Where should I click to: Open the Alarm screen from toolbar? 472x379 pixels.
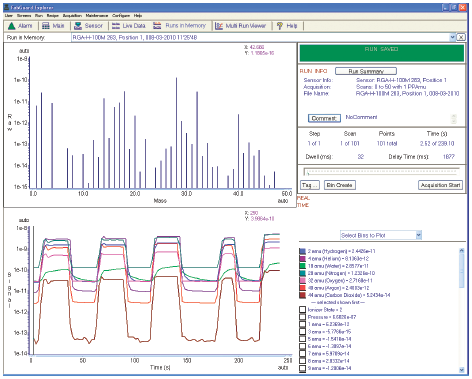20,26
